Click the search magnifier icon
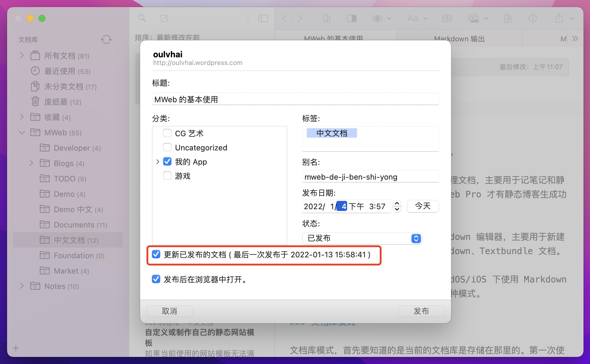The image size is (590, 364). click(x=142, y=18)
